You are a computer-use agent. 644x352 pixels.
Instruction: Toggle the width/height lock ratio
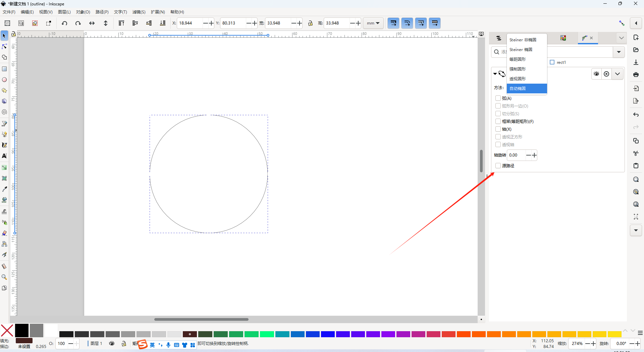(x=310, y=23)
